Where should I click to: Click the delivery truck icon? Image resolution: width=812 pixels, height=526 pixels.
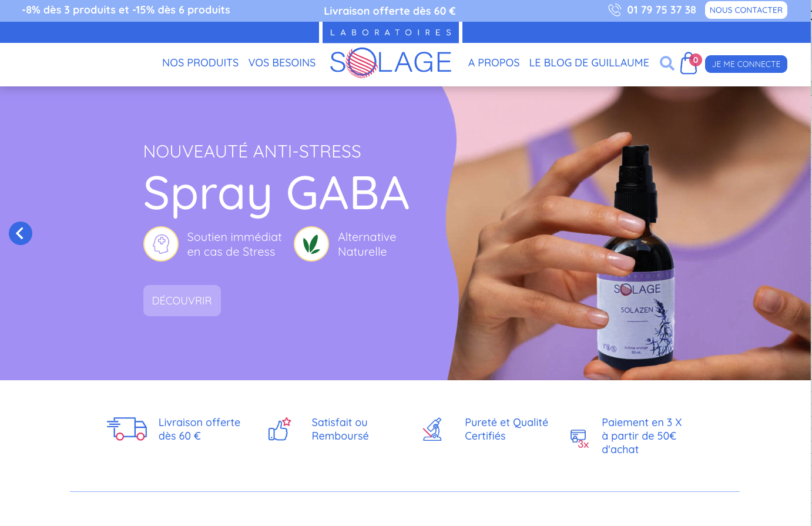pyautogui.click(x=127, y=429)
